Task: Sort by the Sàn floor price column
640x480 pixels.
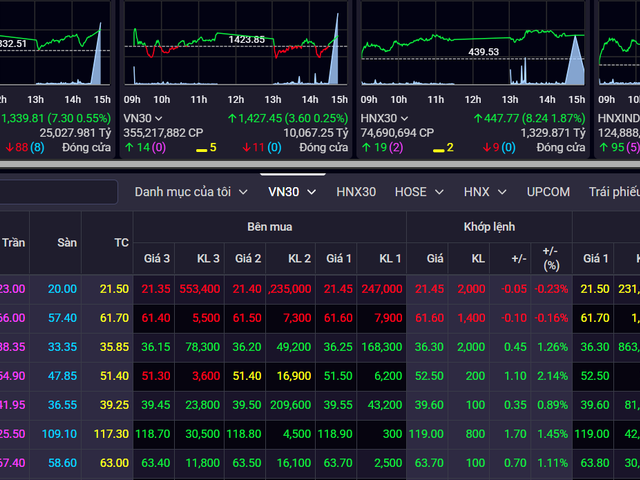Action: pos(67,243)
